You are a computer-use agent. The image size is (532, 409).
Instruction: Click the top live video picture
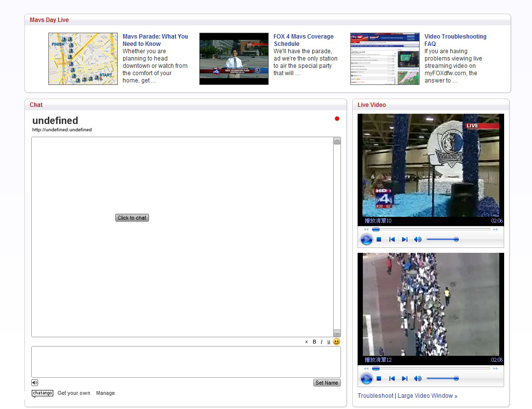coord(431,165)
